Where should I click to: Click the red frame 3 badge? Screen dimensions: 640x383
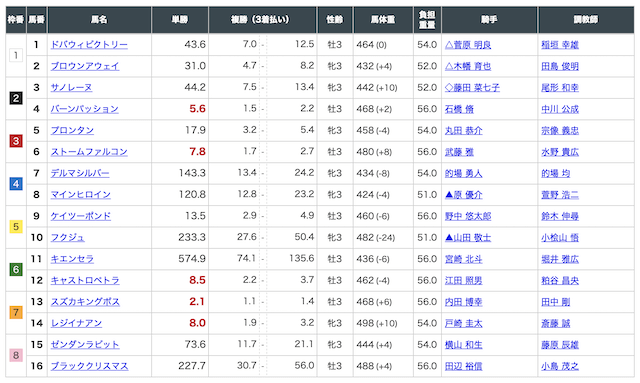click(16, 141)
